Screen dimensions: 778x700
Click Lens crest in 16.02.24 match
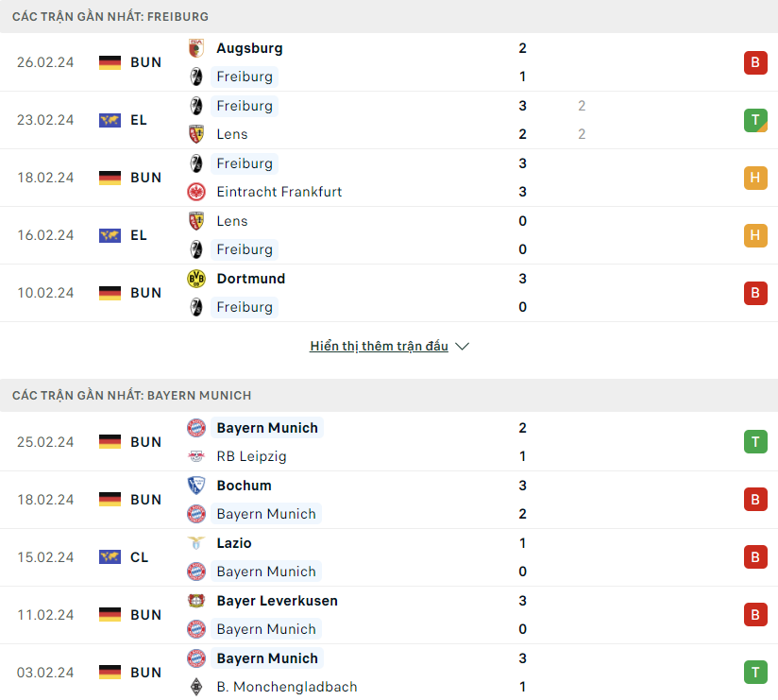(x=196, y=221)
